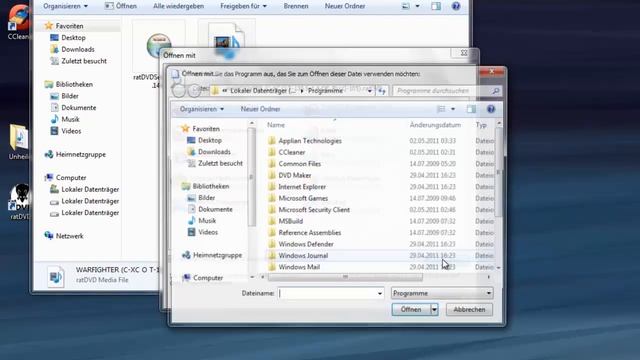Open address bar history dropdown
The width and height of the screenshot is (640, 360).
(369, 91)
